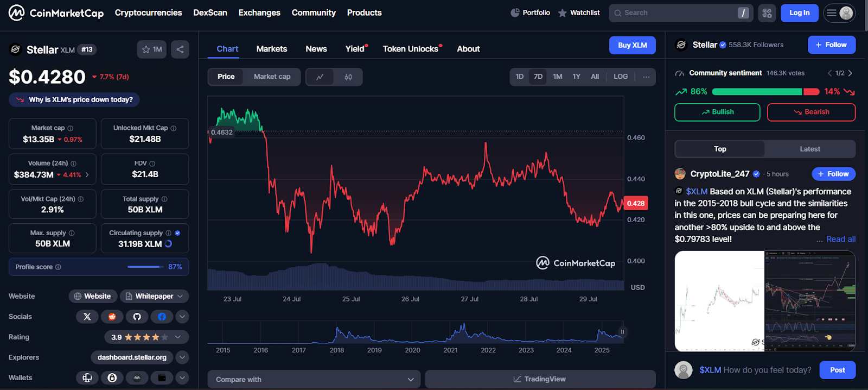Open the Compare with dropdown

click(x=314, y=379)
